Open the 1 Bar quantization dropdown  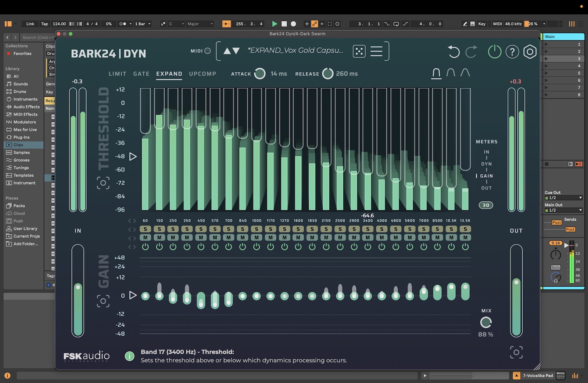pyautogui.click(x=143, y=24)
